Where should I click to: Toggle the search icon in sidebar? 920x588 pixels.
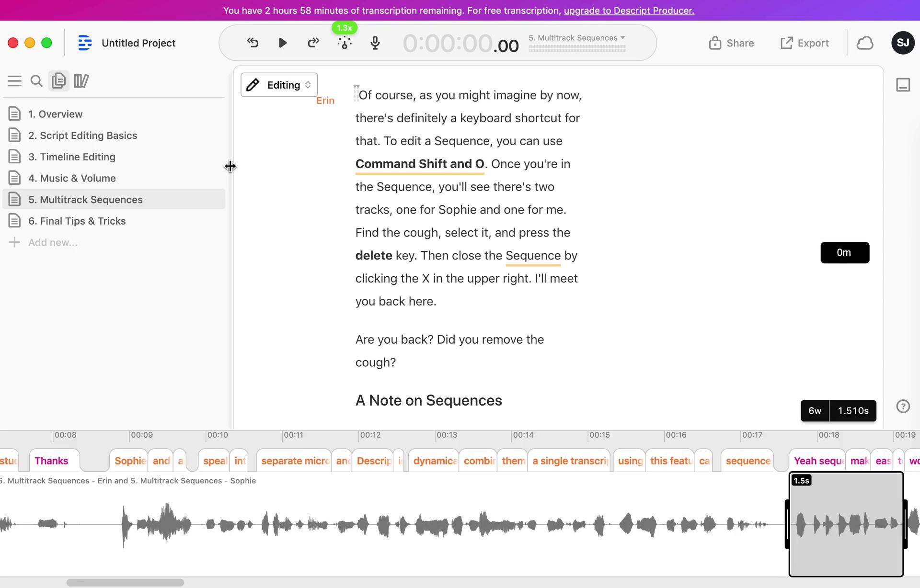pyautogui.click(x=36, y=80)
